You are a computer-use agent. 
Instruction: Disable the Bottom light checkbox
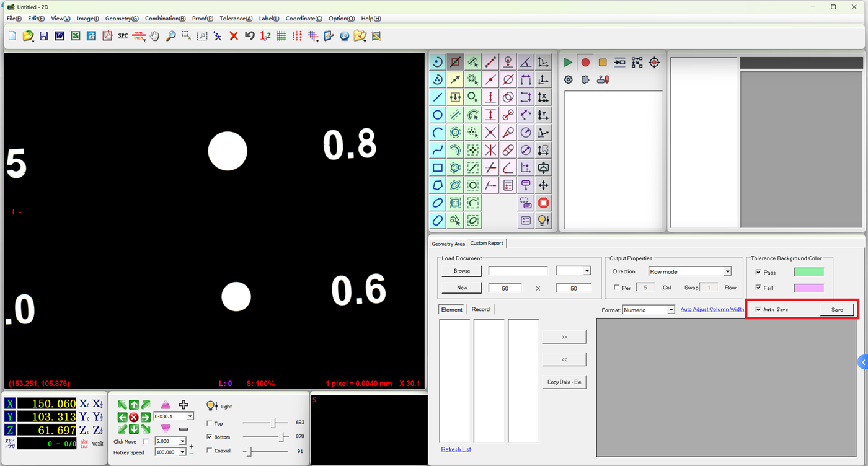210,437
